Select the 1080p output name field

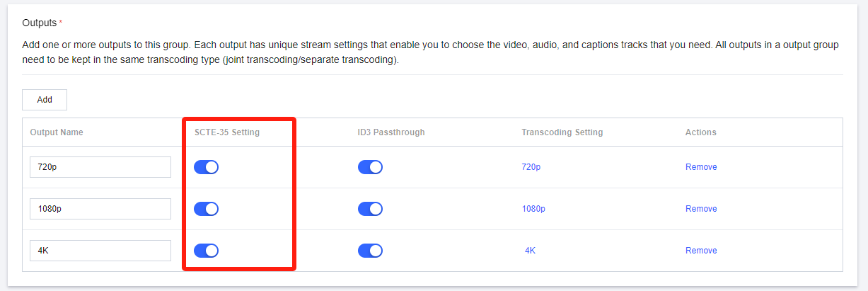[100, 209]
